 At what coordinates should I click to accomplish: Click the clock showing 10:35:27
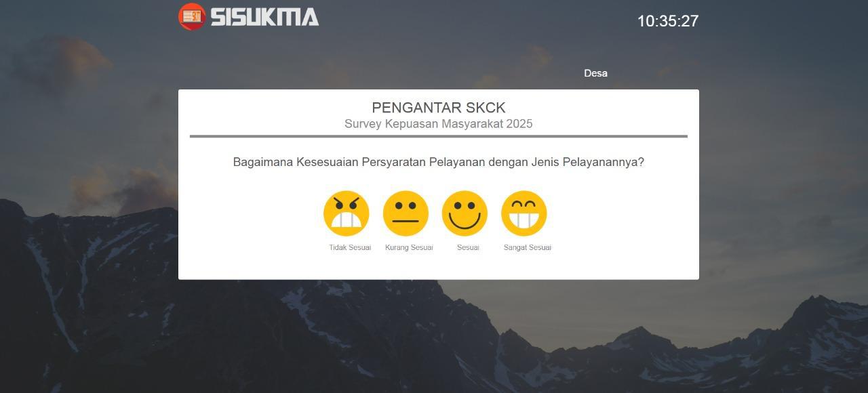click(668, 21)
